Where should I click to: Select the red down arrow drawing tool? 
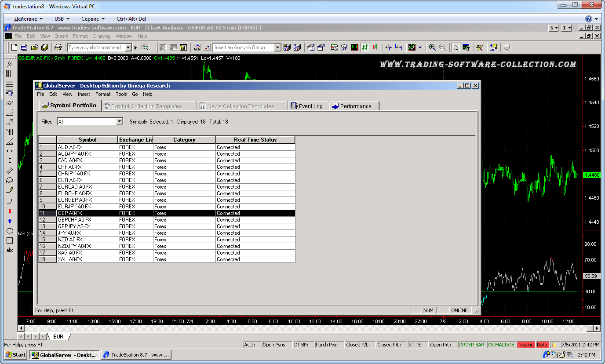click(x=10, y=211)
